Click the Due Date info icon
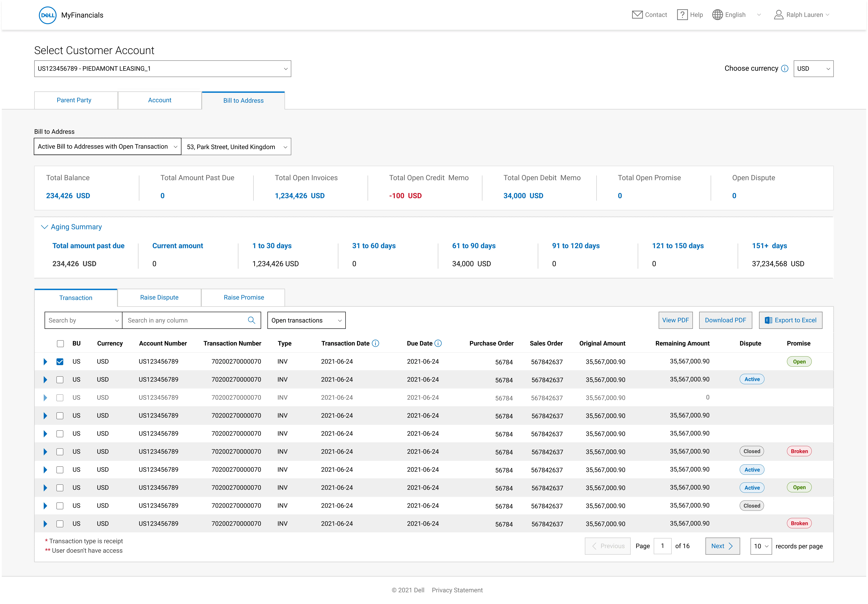The image size is (868, 604). [438, 343]
